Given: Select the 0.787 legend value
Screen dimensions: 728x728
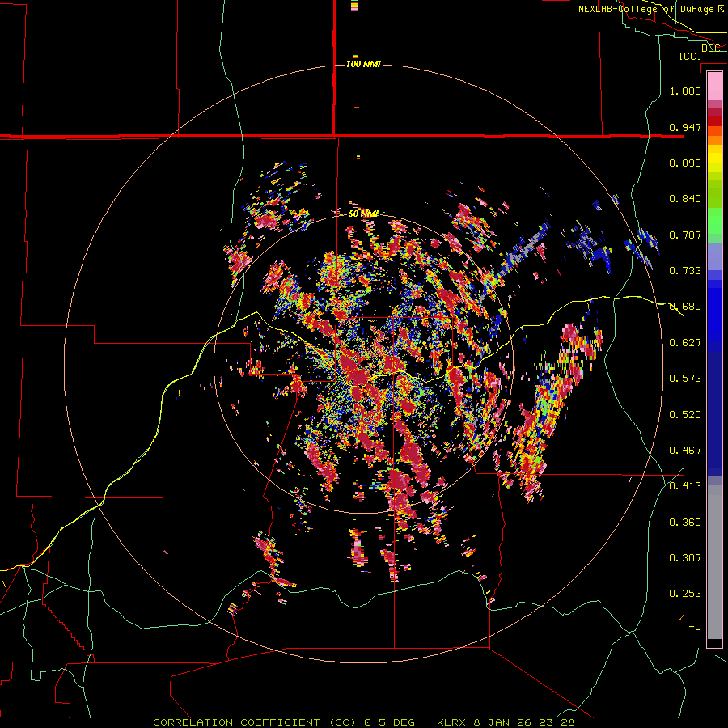Looking at the screenshot, I should (x=685, y=235).
